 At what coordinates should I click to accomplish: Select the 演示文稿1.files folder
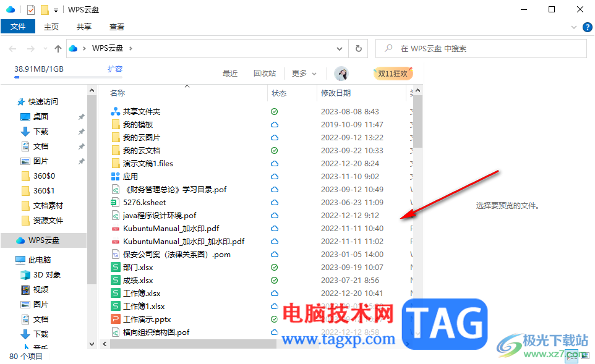(x=148, y=163)
